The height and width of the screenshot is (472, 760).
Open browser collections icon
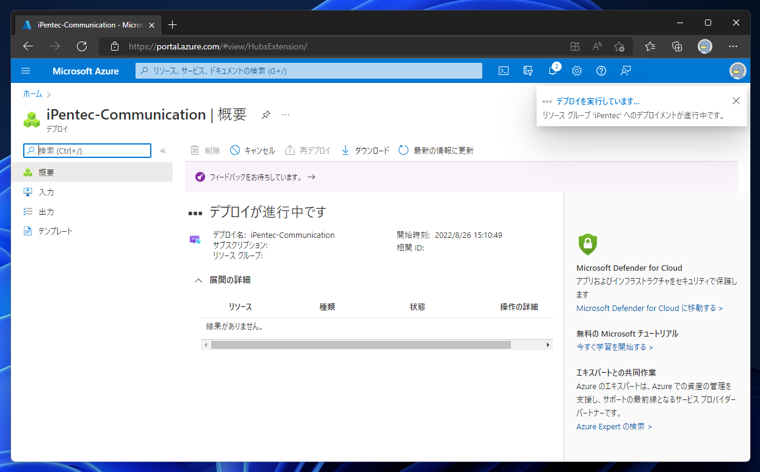(677, 47)
